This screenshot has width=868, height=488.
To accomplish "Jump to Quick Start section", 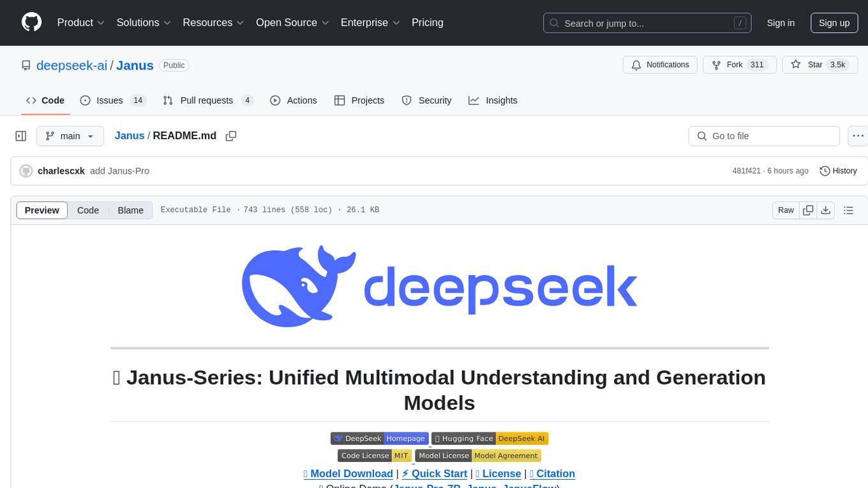I will (435, 473).
